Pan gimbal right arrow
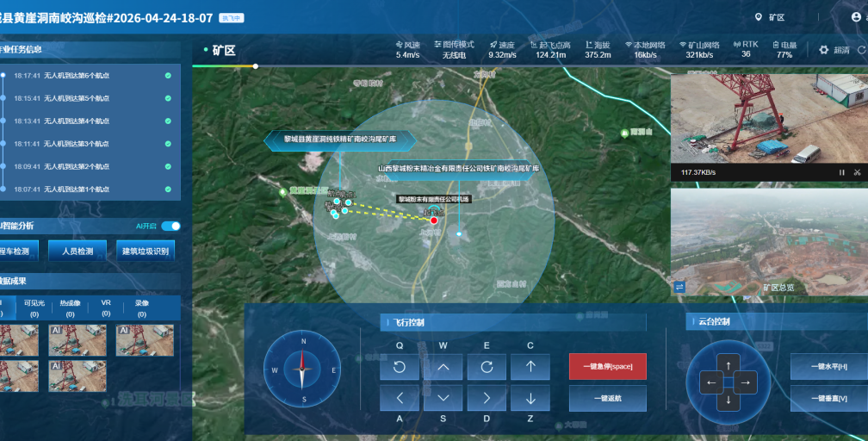 (x=745, y=382)
